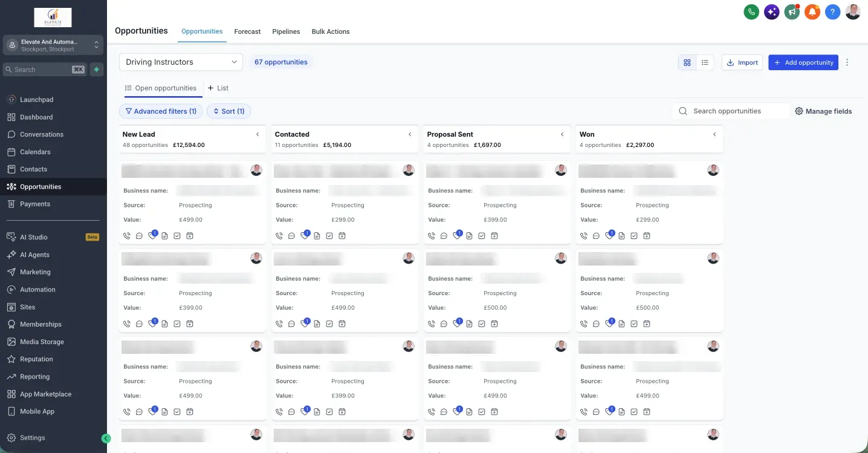Screen dimensions: 868x453
Task: Open notes icon on Won £499.00 card
Action: click(621, 412)
